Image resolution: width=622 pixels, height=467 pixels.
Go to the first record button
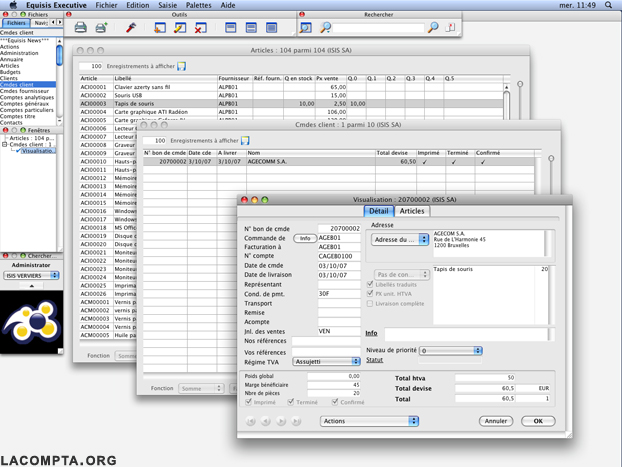251,421
